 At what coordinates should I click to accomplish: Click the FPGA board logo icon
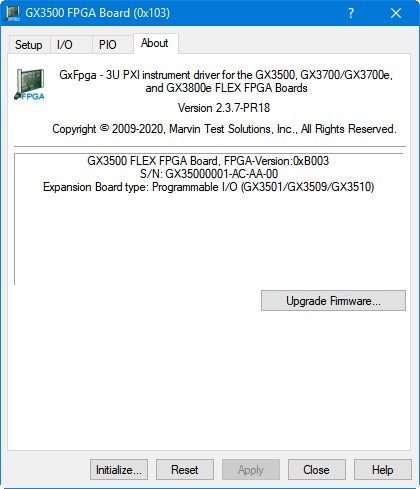[30, 84]
